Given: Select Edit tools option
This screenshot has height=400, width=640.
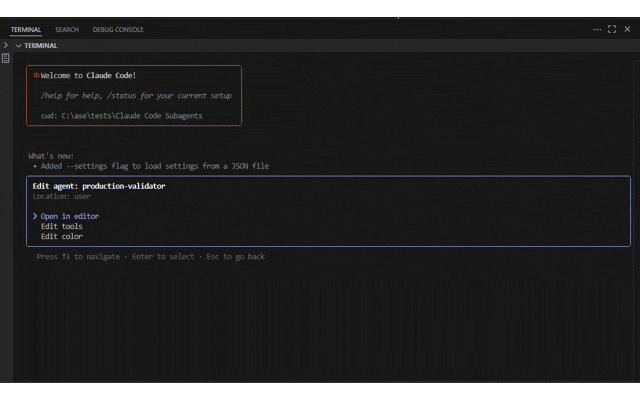Looking at the screenshot, I should (62, 226).
